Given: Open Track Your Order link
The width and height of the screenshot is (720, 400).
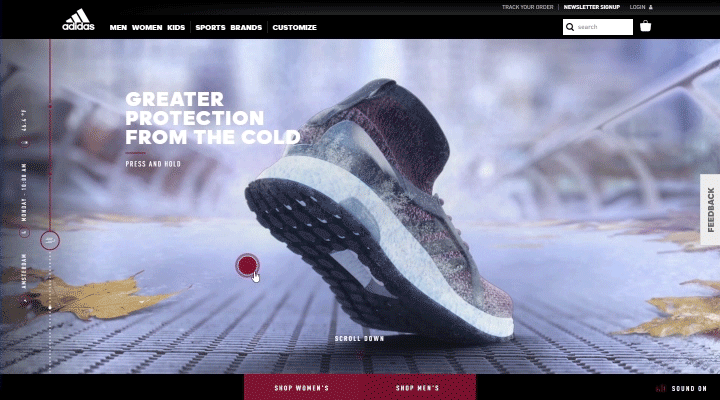Looking at the screenshot, I should [x=528, y=7].
